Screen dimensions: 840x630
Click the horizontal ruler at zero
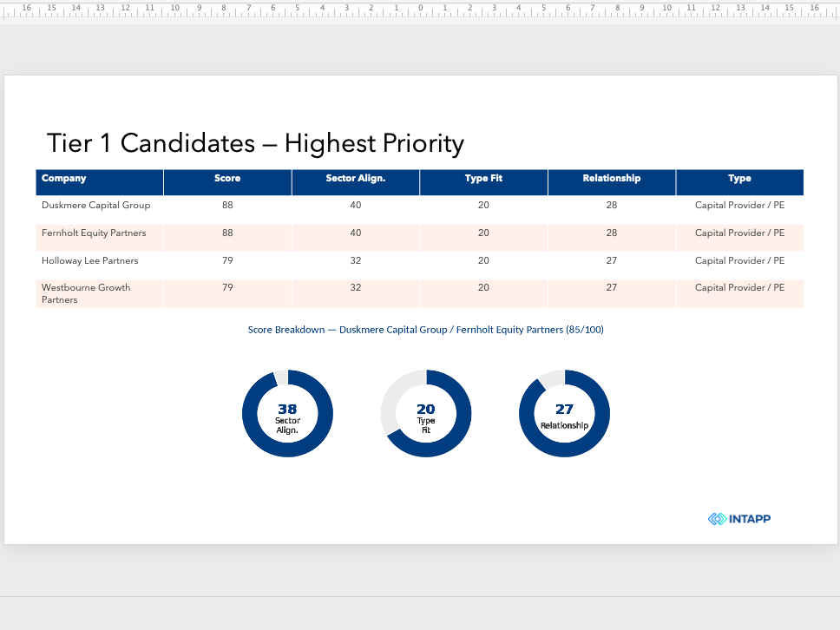421,8
